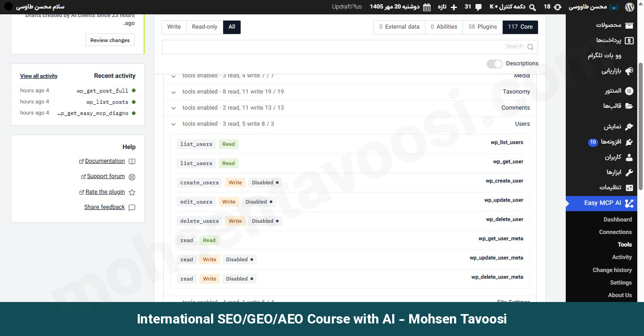
Task: Click the Review changes button
Action: click(110, 40)
